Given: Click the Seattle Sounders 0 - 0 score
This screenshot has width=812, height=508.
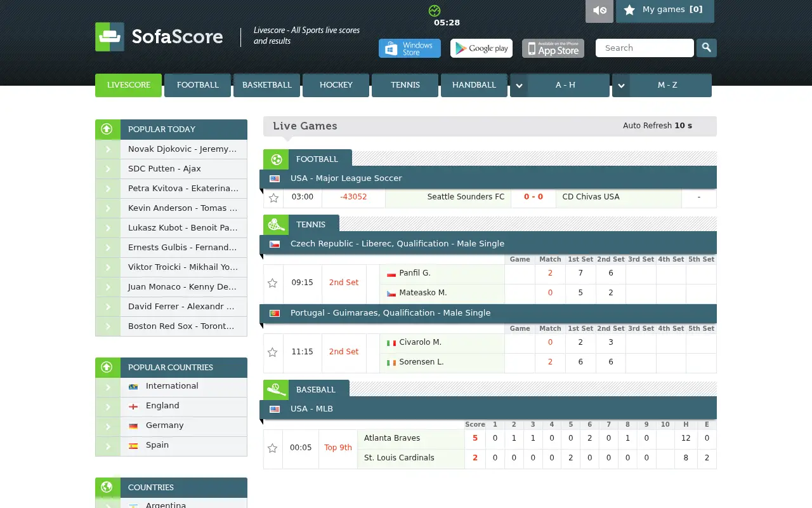Looking at the screenshot, I should point(534,197).
